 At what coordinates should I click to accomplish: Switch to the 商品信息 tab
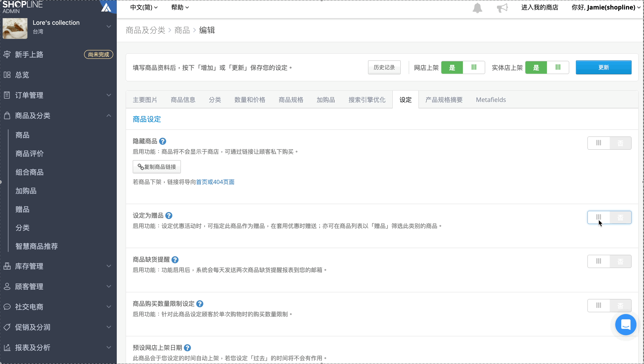click(183, 100)
